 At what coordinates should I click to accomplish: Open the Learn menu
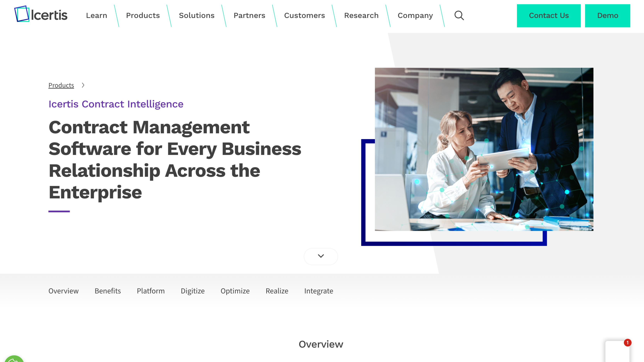pos(97,15)
